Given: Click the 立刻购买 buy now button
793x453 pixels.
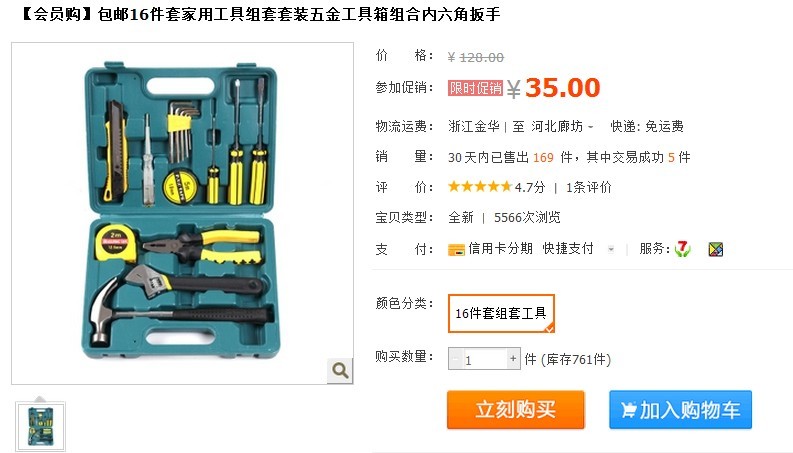Looking at the screenshot, I should [516, 410].
